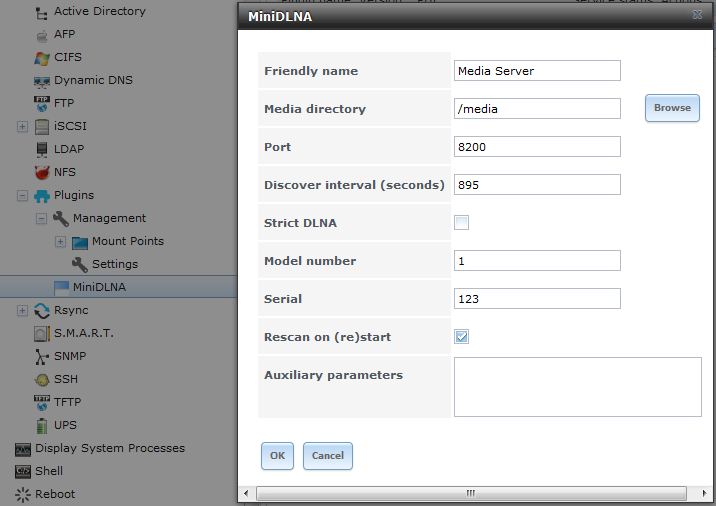Select the Mount Points text label

tap(128, 241)
